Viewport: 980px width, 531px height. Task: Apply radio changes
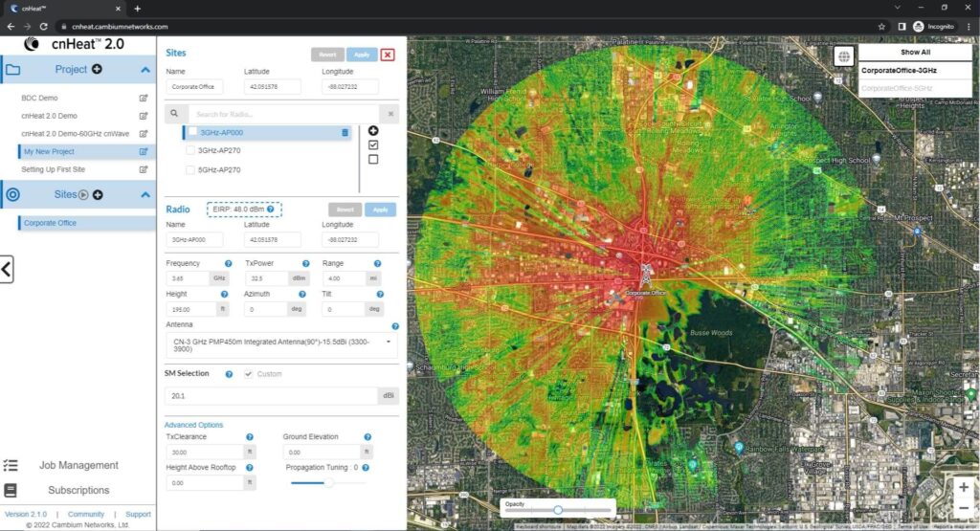(x=380, y=210)
